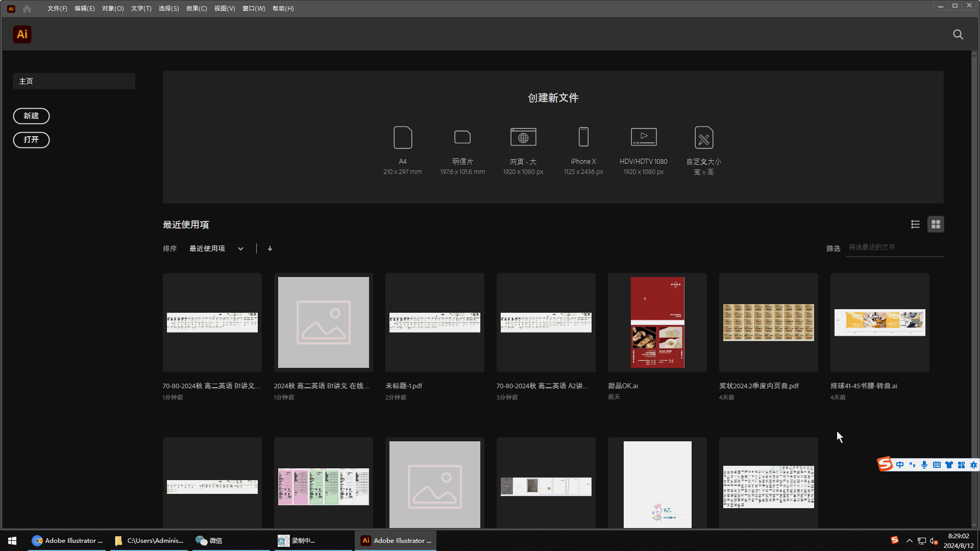Click the Ai Adobe Illustrator taskbar item

(396, 541)
